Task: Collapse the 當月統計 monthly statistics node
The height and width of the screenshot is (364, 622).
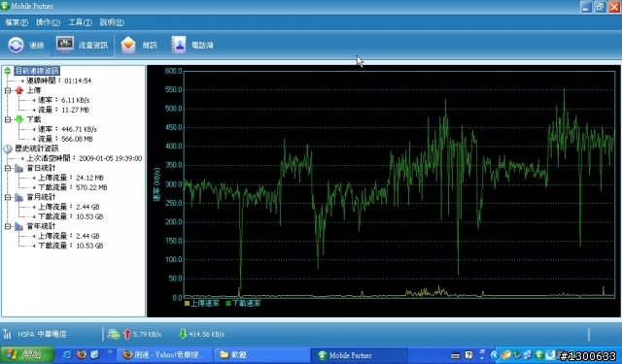Action: [8, 197]
